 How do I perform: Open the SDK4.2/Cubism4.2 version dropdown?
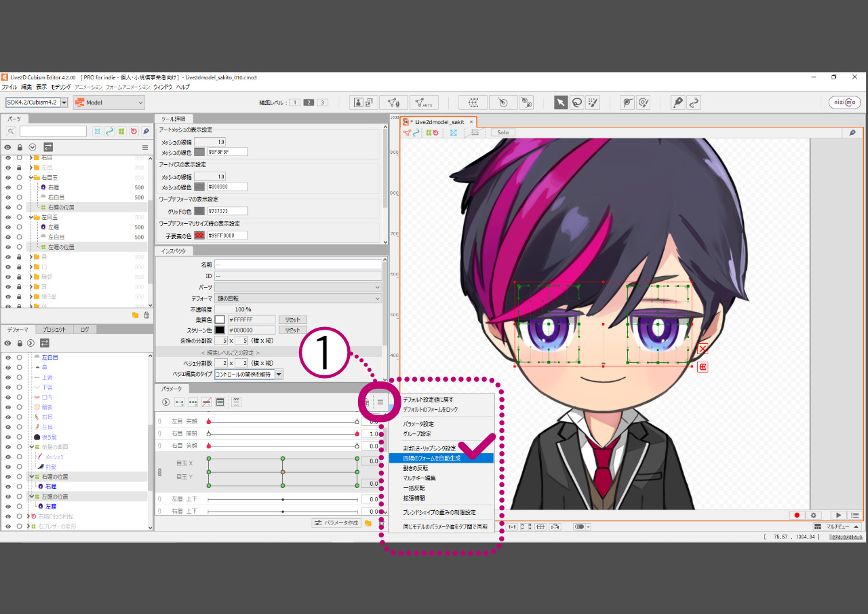[37, 102]
